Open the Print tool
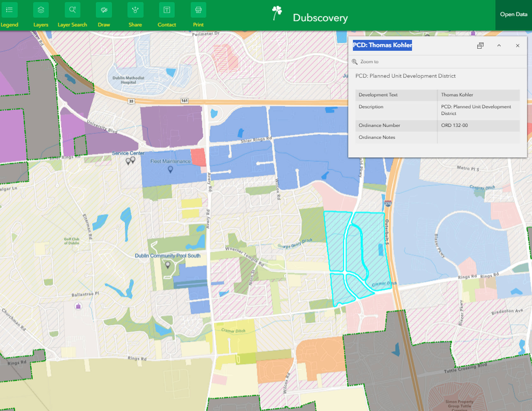 [198, 10]
